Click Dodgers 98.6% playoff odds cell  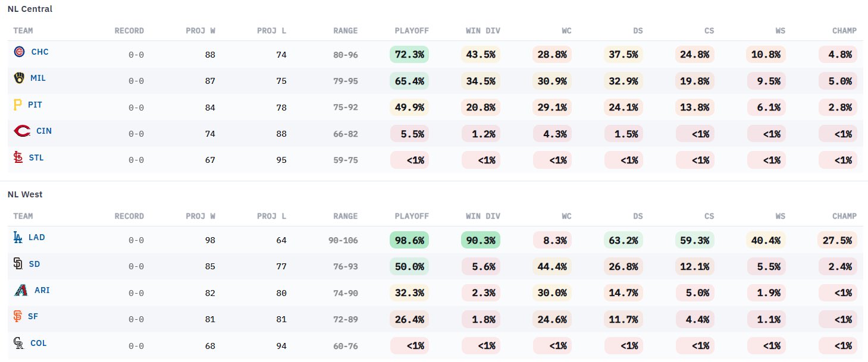[409, 240]
